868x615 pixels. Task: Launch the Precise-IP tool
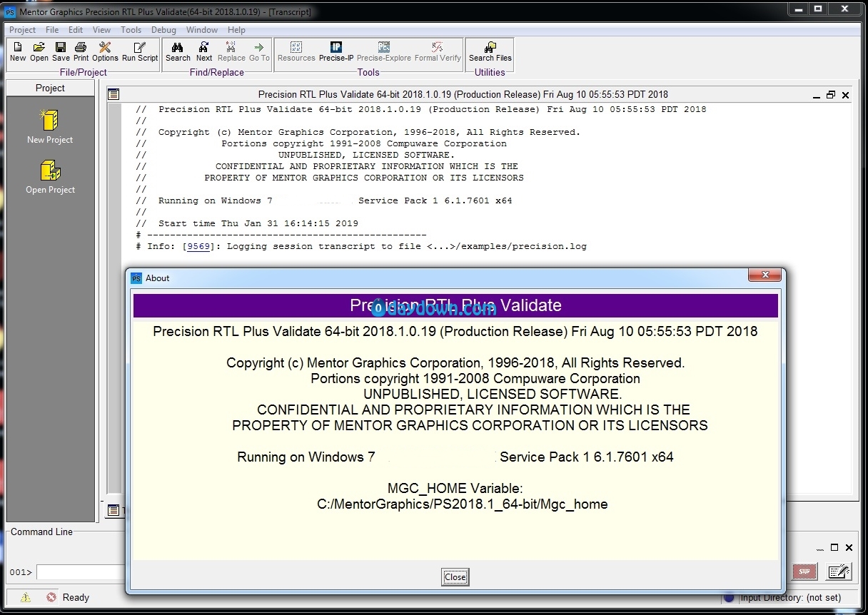pyautogui.click(x=336, y=52)
